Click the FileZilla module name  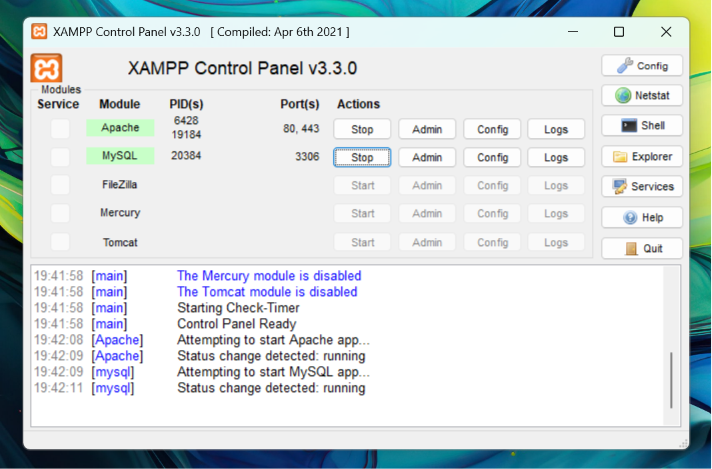pyautogui.click(x=119, y=185)
